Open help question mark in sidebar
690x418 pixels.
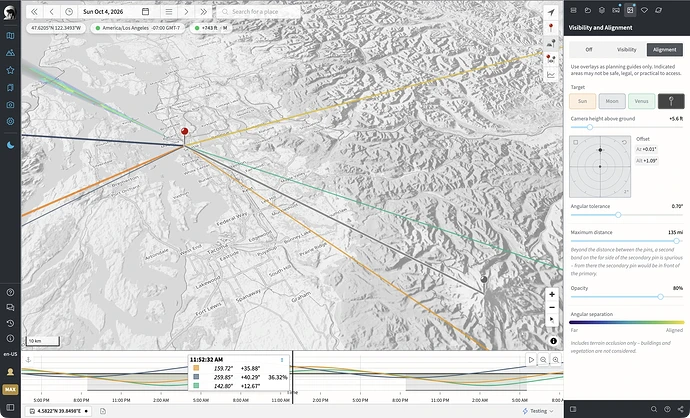(x=10, y=292)
